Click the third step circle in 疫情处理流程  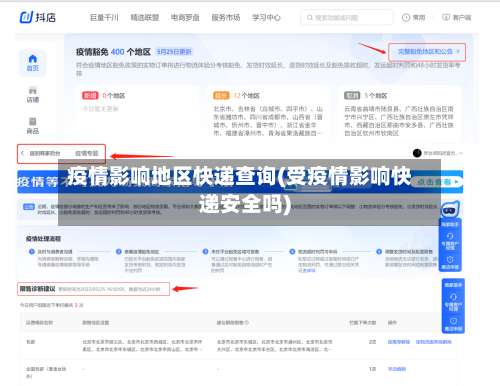tap(206, 252)
